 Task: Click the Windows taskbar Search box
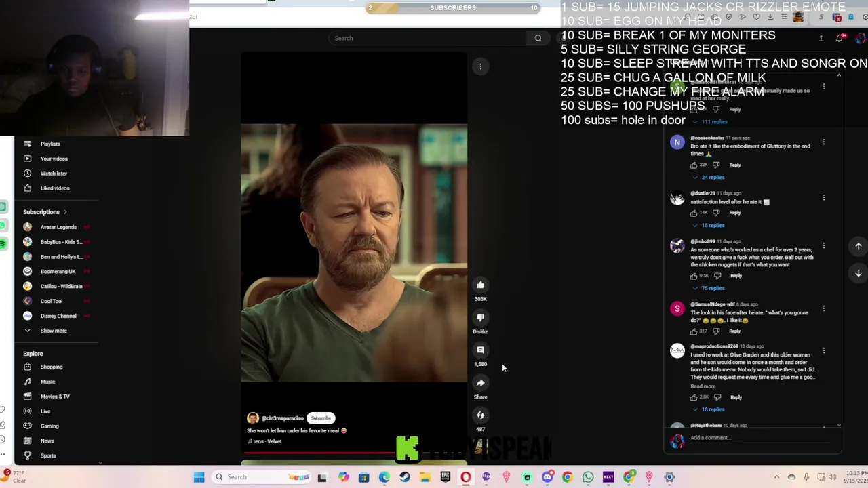coord(262,477)
